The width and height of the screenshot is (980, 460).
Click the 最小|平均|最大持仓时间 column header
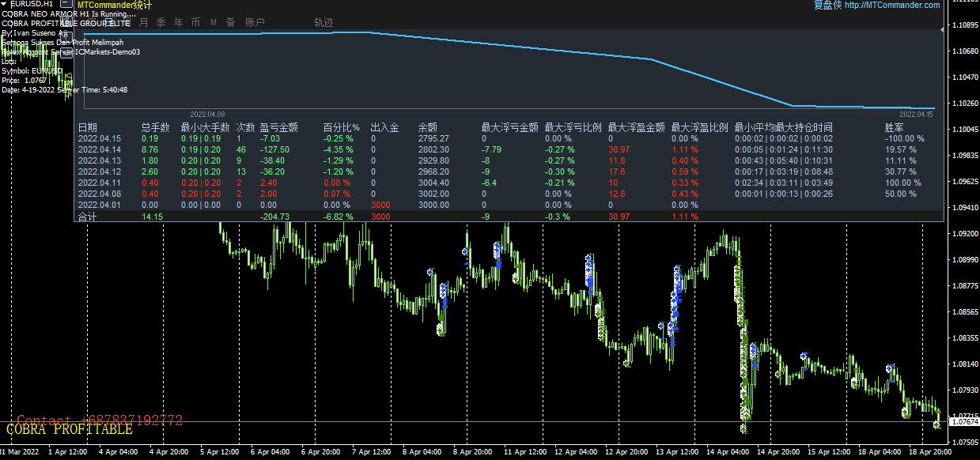[783, 127]
